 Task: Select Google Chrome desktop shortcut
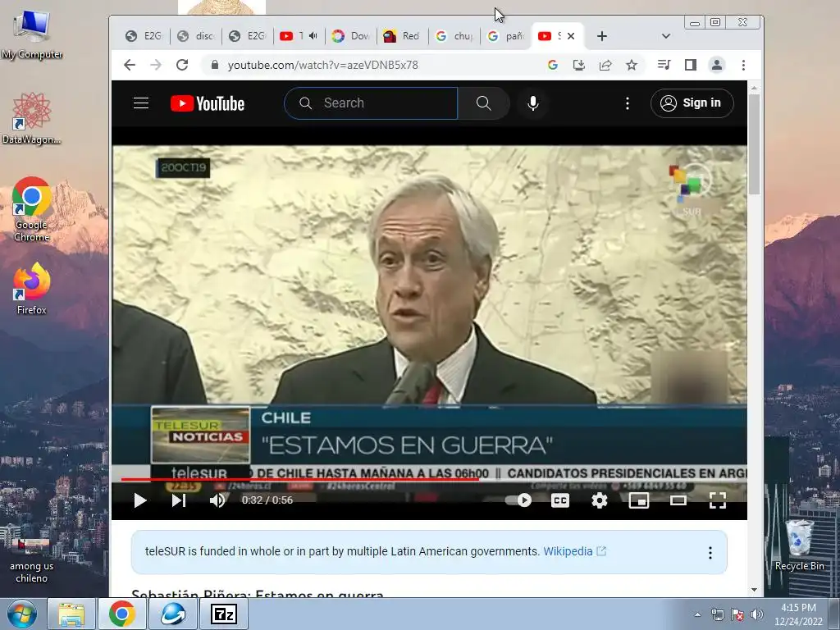pyautogui.click(x=32, y=209)
